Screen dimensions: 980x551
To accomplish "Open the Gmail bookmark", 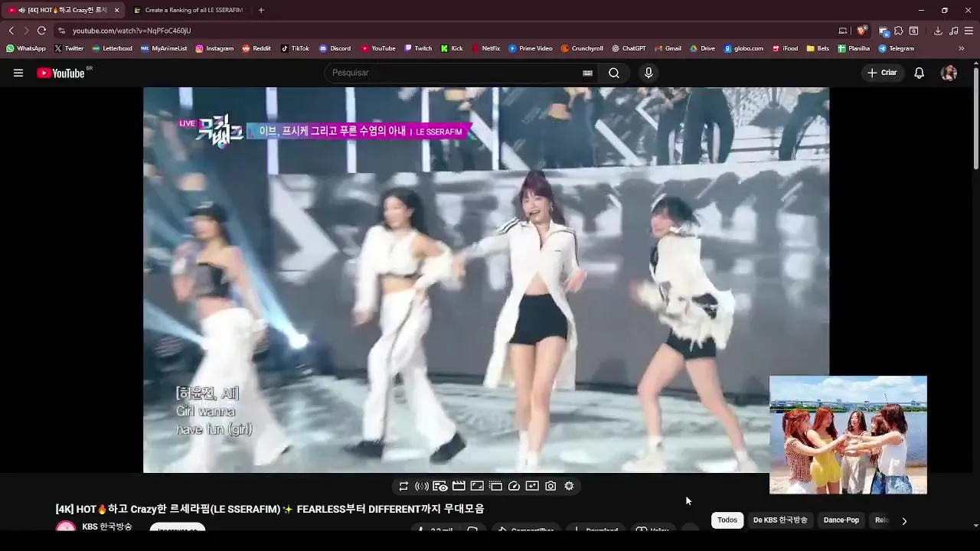I will pos(668,48).
